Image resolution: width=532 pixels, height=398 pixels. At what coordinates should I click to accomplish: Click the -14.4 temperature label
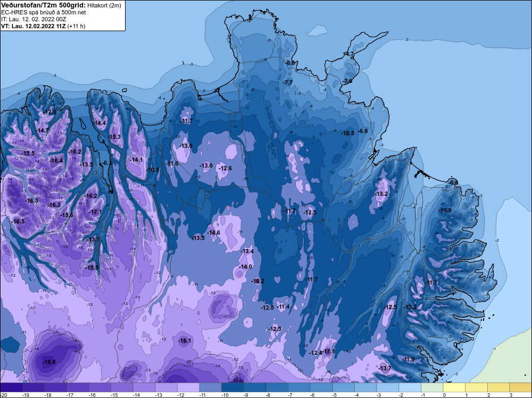100,123
